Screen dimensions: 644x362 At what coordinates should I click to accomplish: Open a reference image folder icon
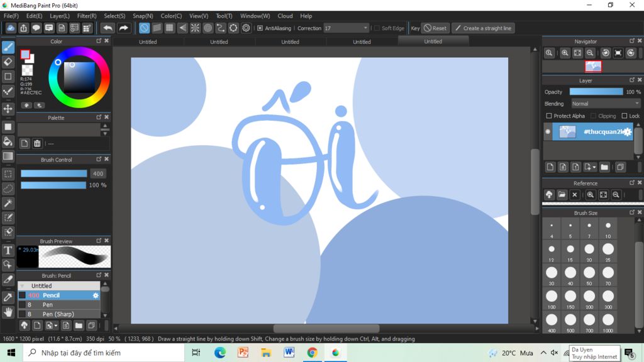[x=562, y=195]
